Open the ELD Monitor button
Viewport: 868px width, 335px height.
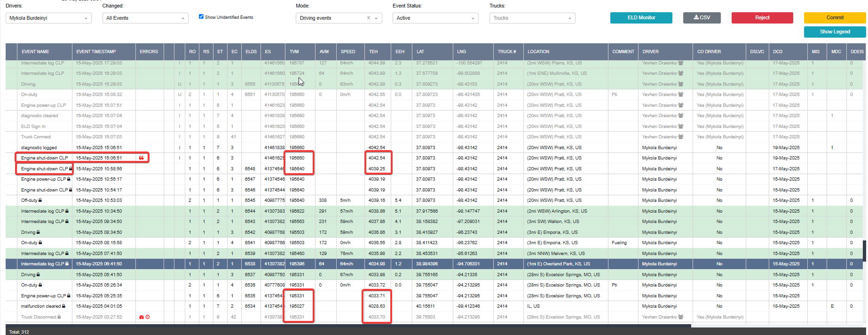pyautogui.click(x=641, y=18)
